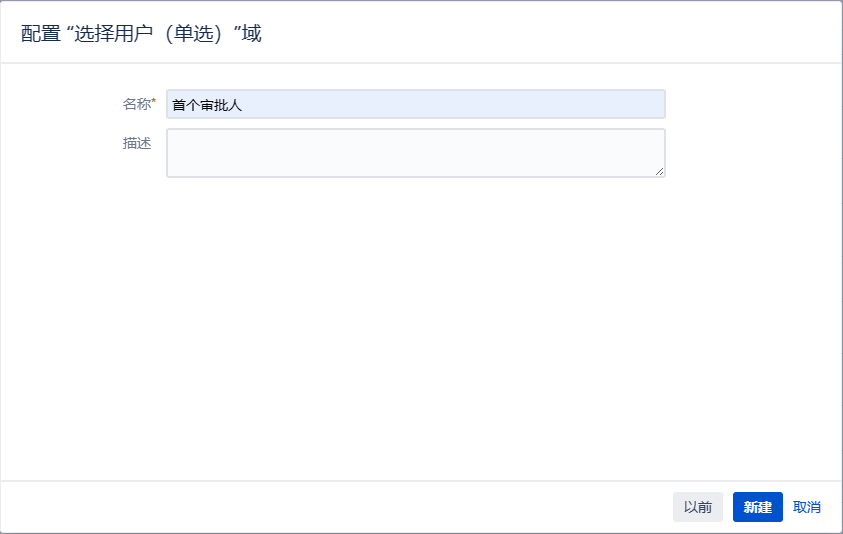Dismiss the configuration with 取消

coord(806,507)
